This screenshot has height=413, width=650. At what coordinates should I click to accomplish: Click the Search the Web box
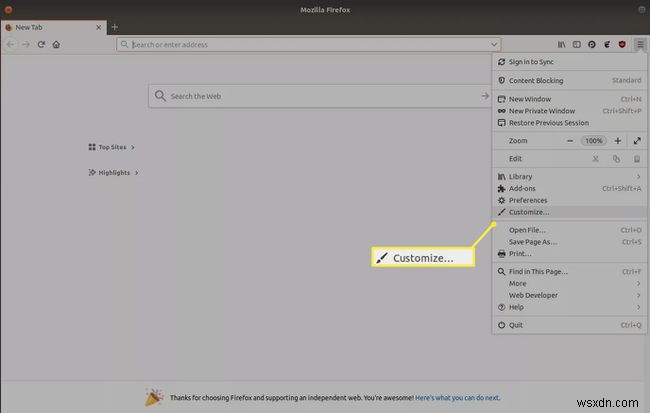coord(320,96)
